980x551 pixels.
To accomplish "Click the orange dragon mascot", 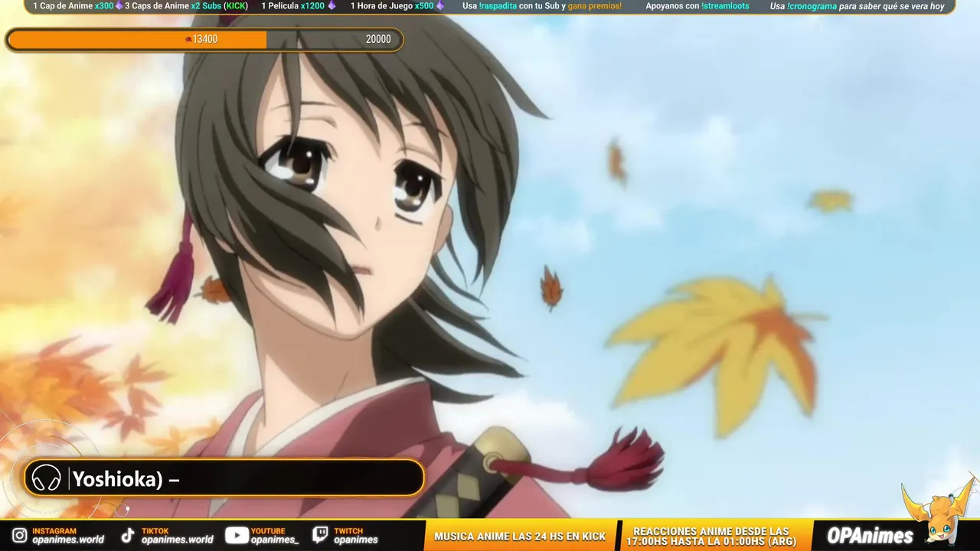I will pyautogui.click(x=939, y=514).
